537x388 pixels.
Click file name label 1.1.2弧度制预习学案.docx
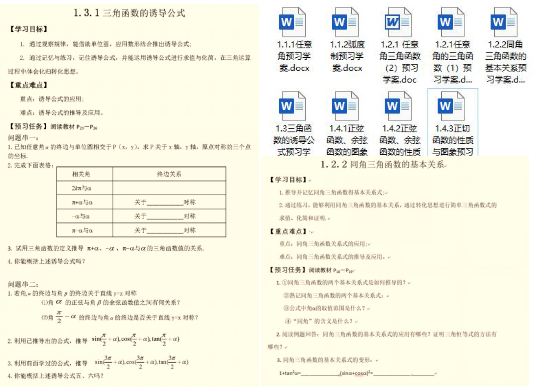(x=347, y=56)
